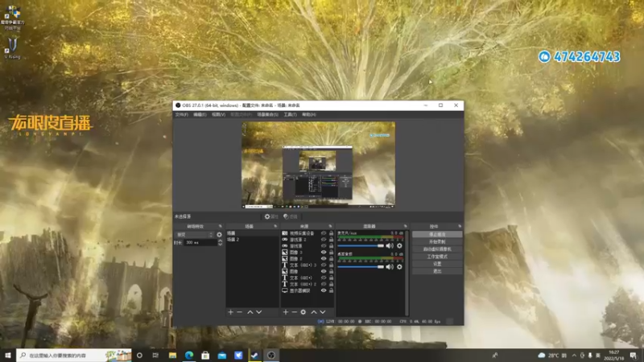This screenshot has height=362, width=644.
Task: Click the 工作室模式 button
Action: coord(437,257)
